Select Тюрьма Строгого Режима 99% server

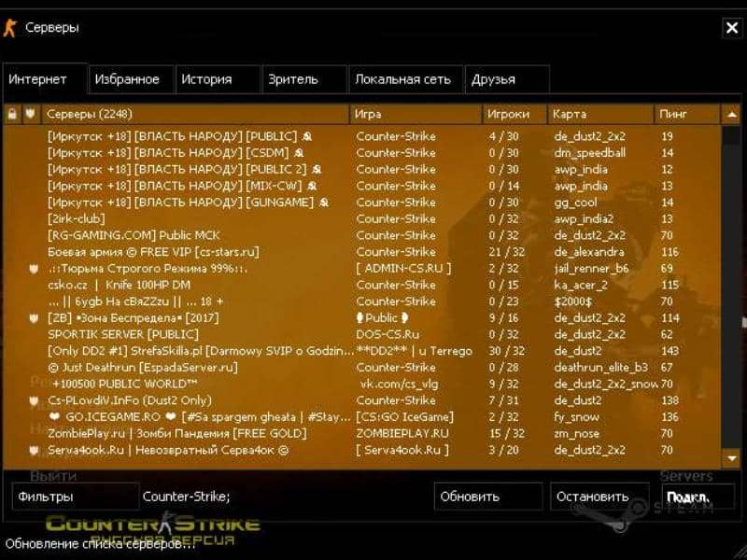pos(362,269)
